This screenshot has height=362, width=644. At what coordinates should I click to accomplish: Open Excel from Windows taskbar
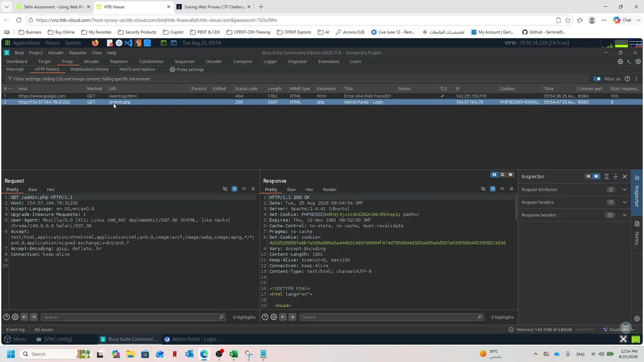[x=233, y=354]
